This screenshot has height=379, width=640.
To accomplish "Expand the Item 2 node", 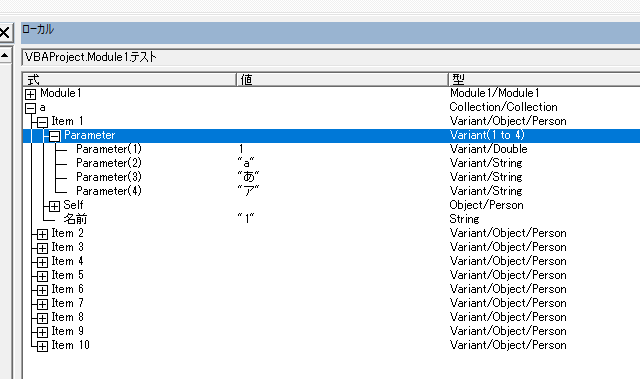I will pyautogui.click(x=42, y=234).
